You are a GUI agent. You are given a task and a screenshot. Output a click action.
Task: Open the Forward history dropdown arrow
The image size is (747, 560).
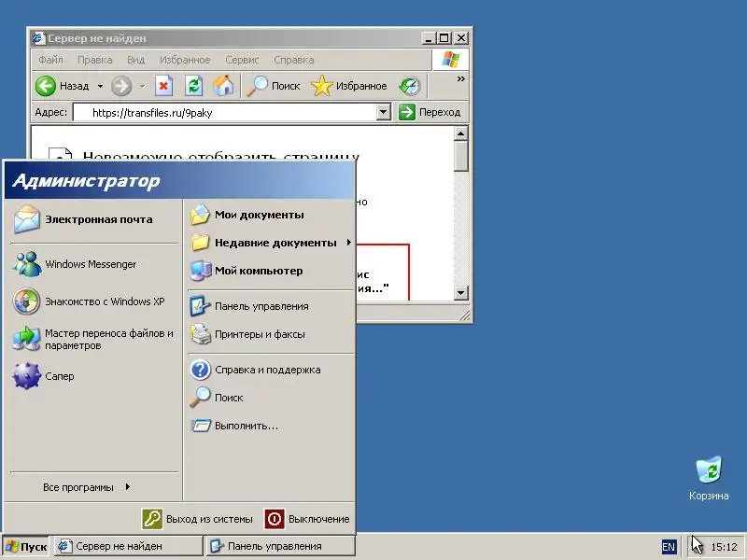pyautogui.click(x=142, y=86)
